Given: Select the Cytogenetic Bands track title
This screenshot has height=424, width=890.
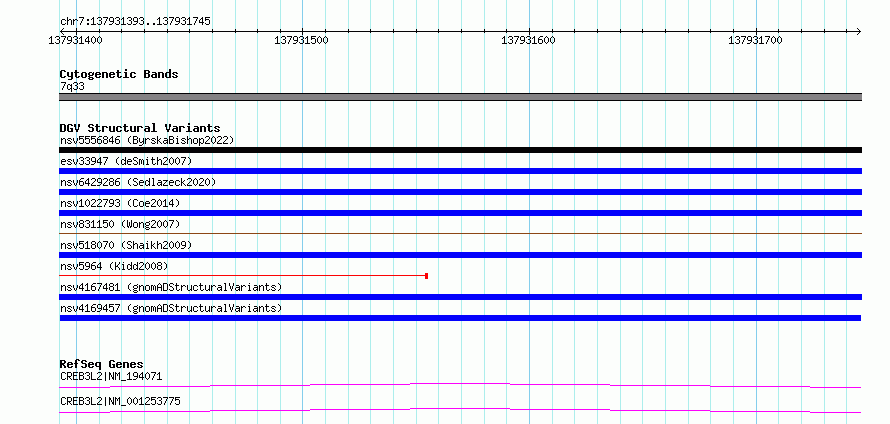Looking at the screenshot, I should (119, 74).
